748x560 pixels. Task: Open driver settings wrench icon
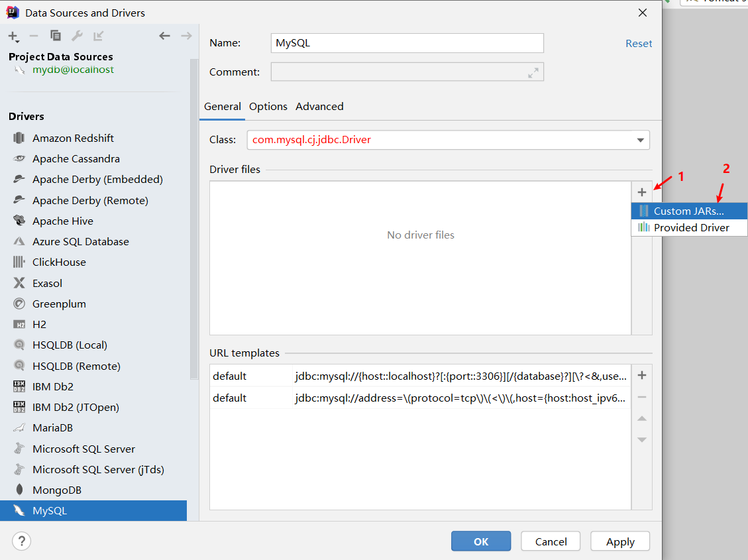77,36
